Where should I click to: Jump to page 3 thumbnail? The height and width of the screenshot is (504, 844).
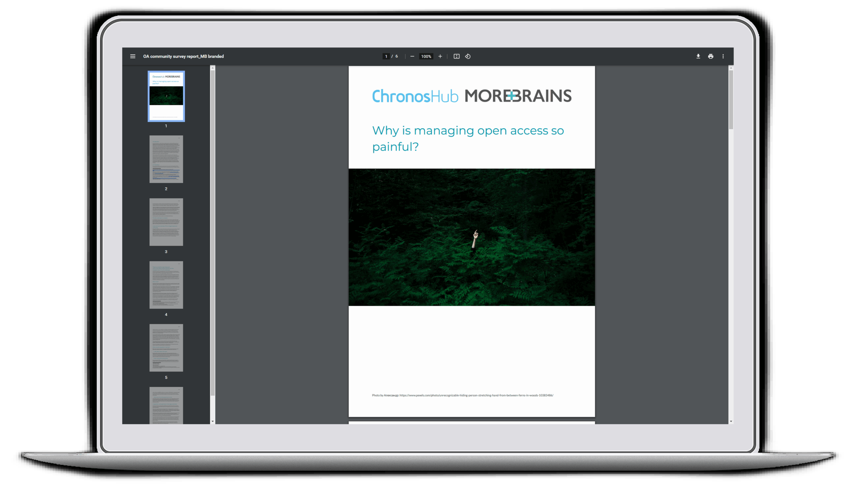(x=166, y=222)
